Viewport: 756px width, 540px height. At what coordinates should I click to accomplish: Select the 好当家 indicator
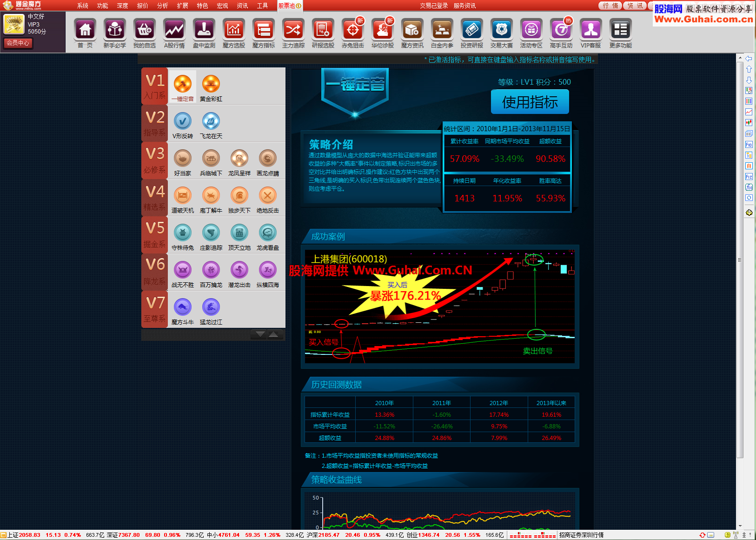coord(183,162)
